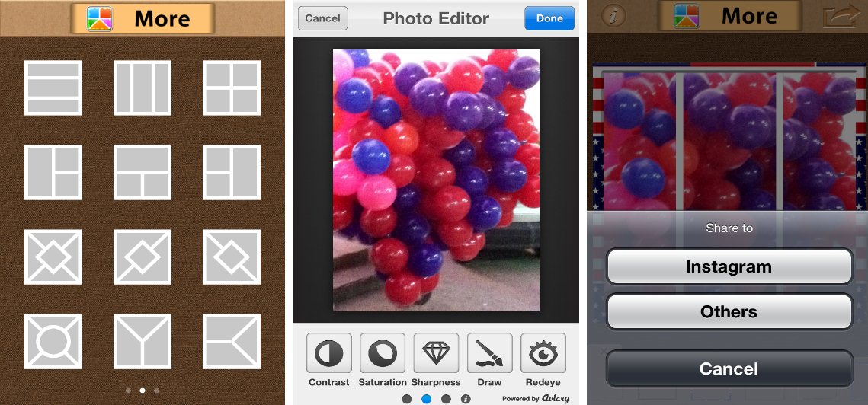This screenshot has height=405, width=868.
Task: Go to first page dot of layouts
Action: [x=129, y=391]
